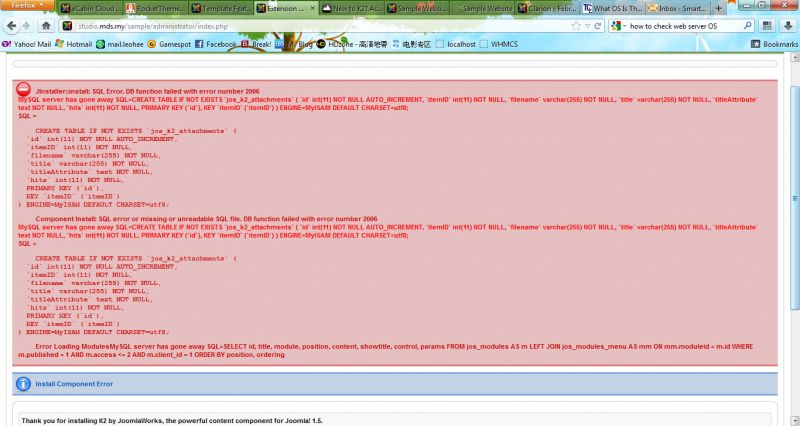Open the Downloads arrow button
The height and width of the screenshot is (426, 800).
tap(788, 26)
